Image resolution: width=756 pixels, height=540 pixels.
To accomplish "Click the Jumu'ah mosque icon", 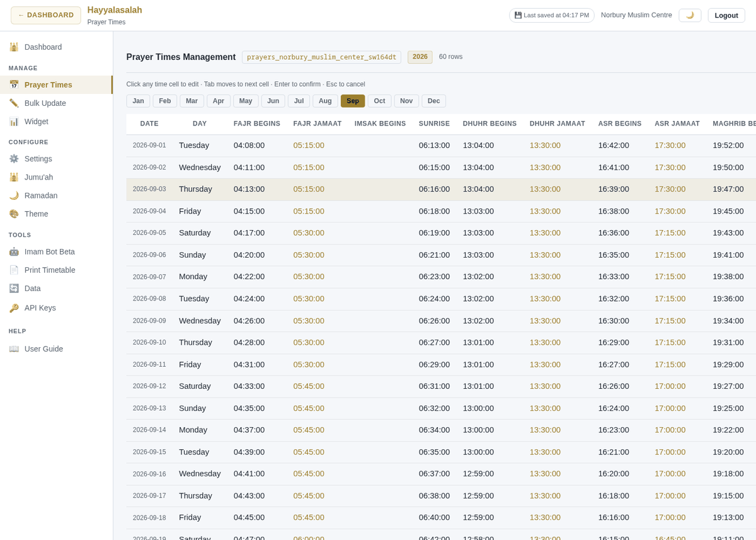I will point(14,177).
